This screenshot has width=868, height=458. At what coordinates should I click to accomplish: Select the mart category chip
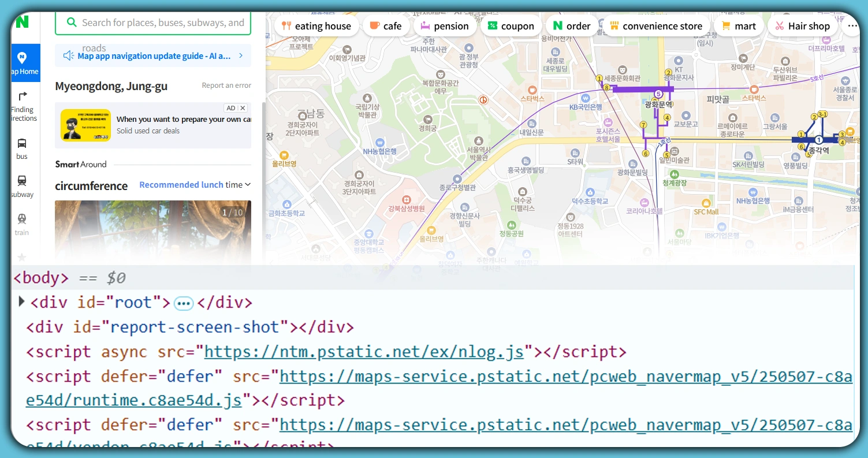pyautogui.click(x=739, y=25)
